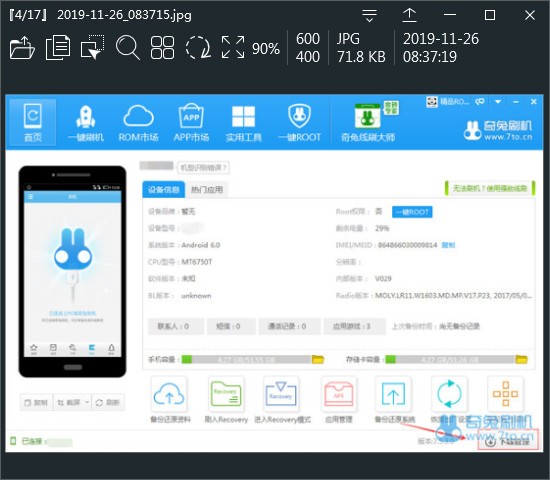Switch to the 设备信息 tab

[163, 190]
